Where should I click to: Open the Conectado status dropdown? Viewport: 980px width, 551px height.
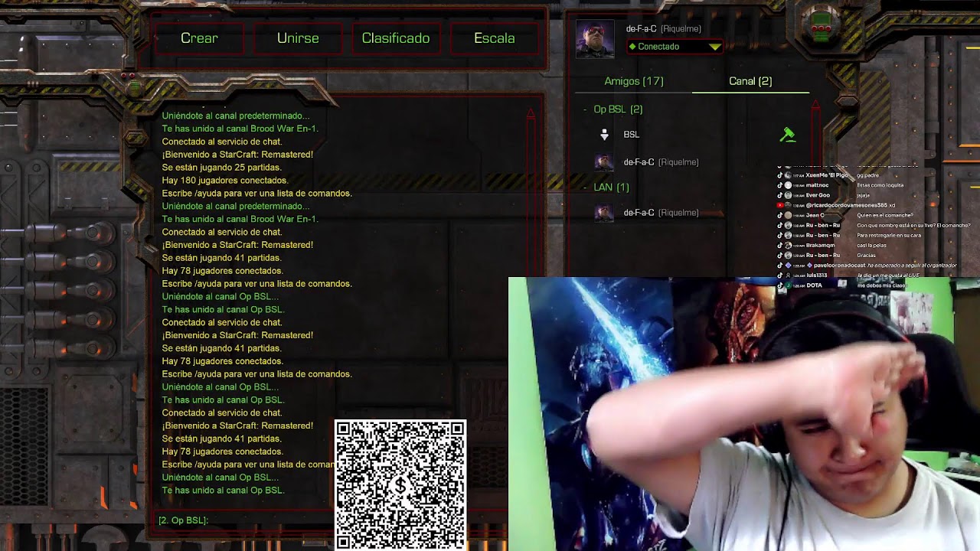coord(675,47)
